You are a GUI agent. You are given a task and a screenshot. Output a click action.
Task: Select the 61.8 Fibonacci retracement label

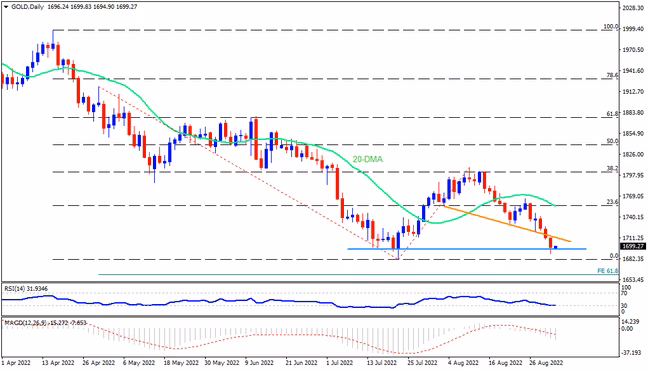612,114
